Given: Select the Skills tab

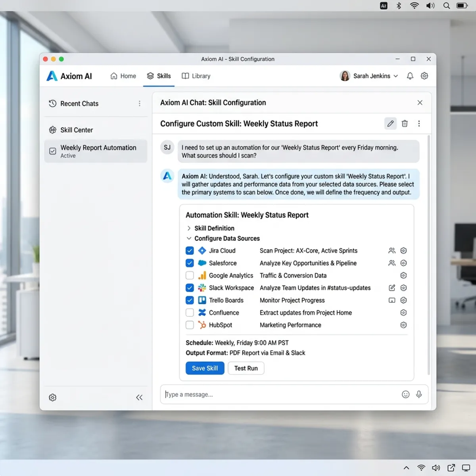Looking at the screenshot, I should [x=159, y=76].
